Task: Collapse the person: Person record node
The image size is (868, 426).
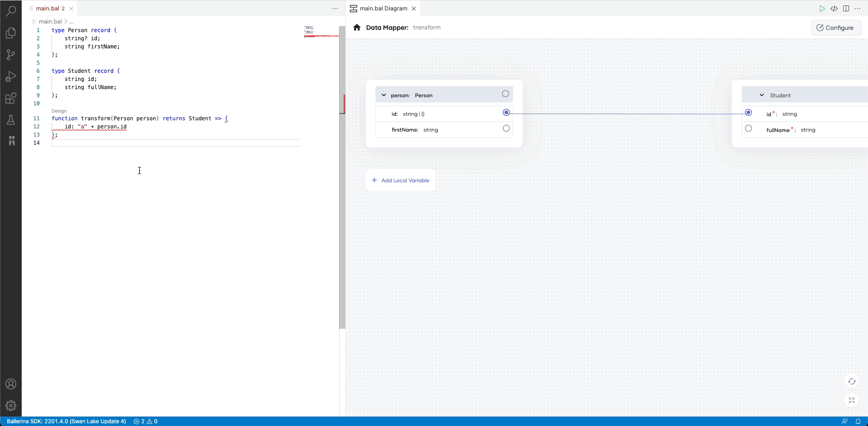Action: coord(384,95)
